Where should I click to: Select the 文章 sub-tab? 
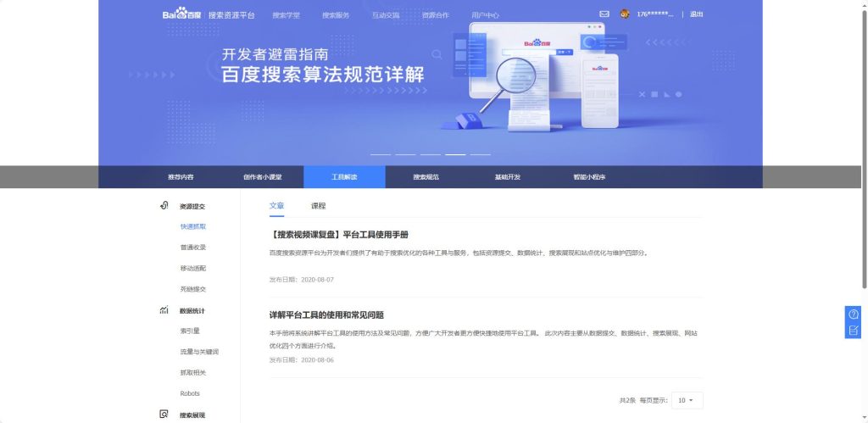(277, 206)
